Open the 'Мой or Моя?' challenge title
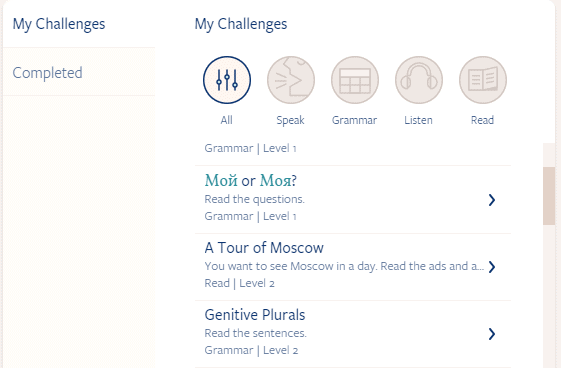561x368 pixels. click(x=250, y=181)
